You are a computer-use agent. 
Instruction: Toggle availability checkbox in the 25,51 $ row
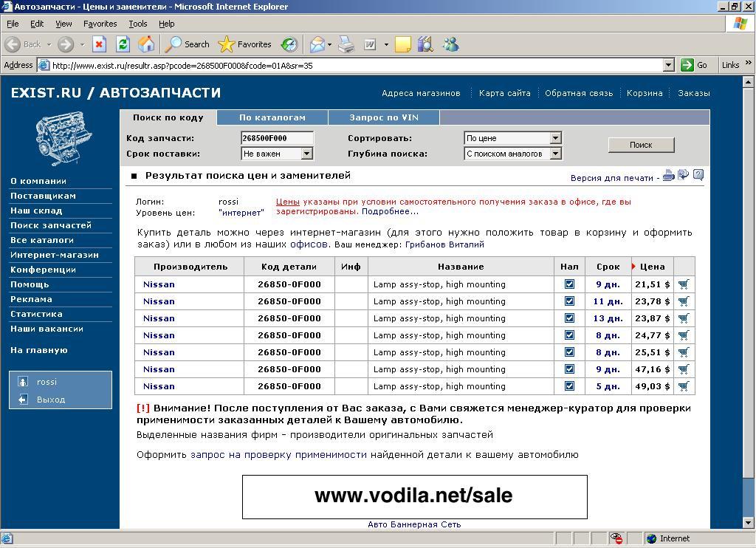(569, 352)
